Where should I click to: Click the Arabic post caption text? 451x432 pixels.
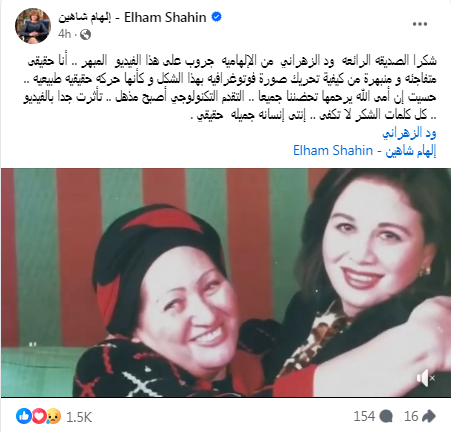click(230, 88)
